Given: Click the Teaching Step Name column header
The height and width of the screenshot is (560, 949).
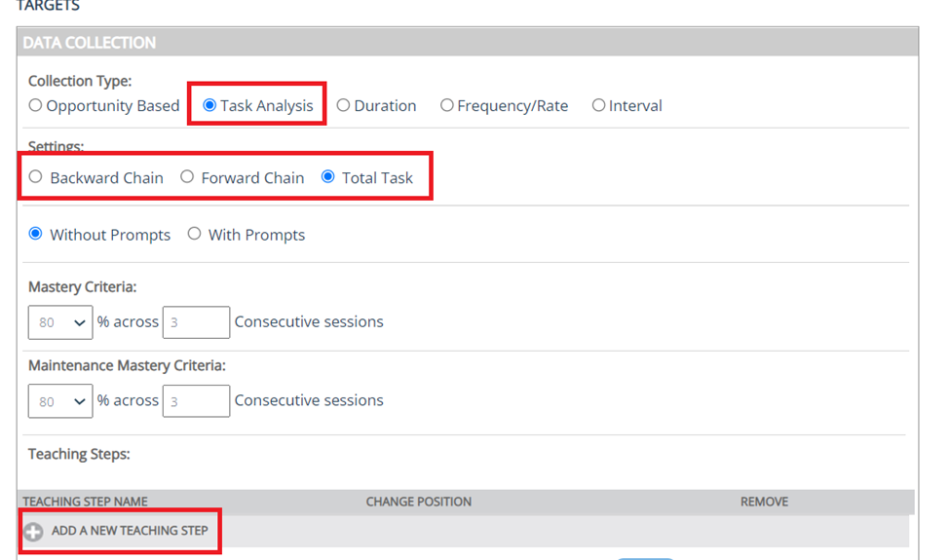Looking at the screenshot, I should 85,502.
